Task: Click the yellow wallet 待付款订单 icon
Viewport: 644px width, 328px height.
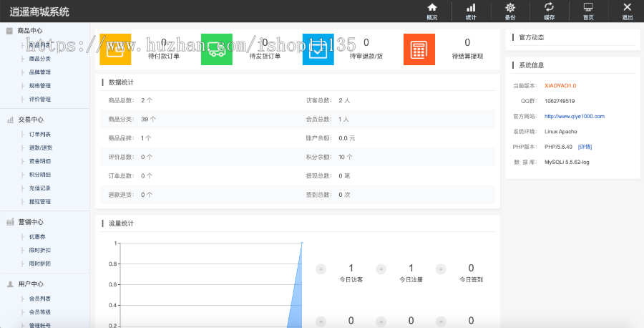Action: pyautogui.click(x=116, y=49)
